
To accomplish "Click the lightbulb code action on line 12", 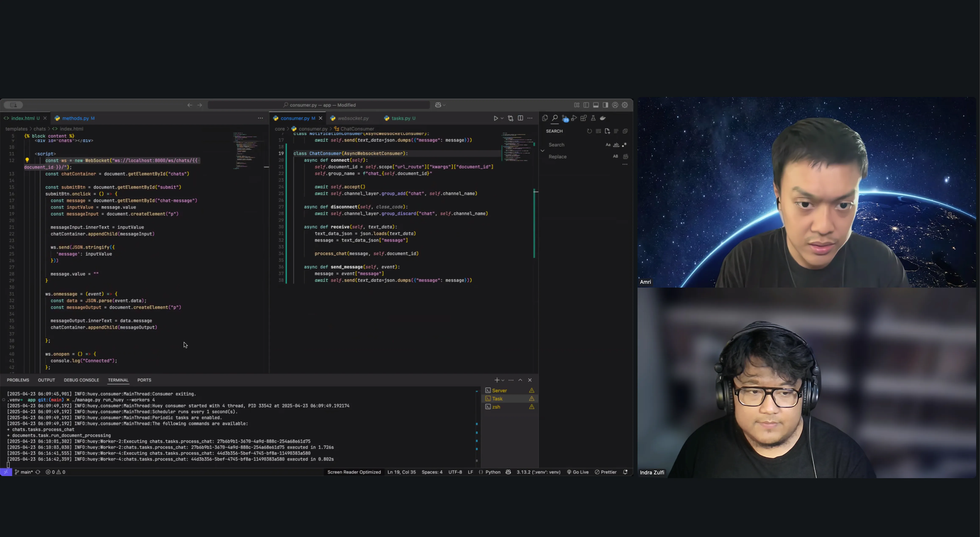I will pos(27,160).
